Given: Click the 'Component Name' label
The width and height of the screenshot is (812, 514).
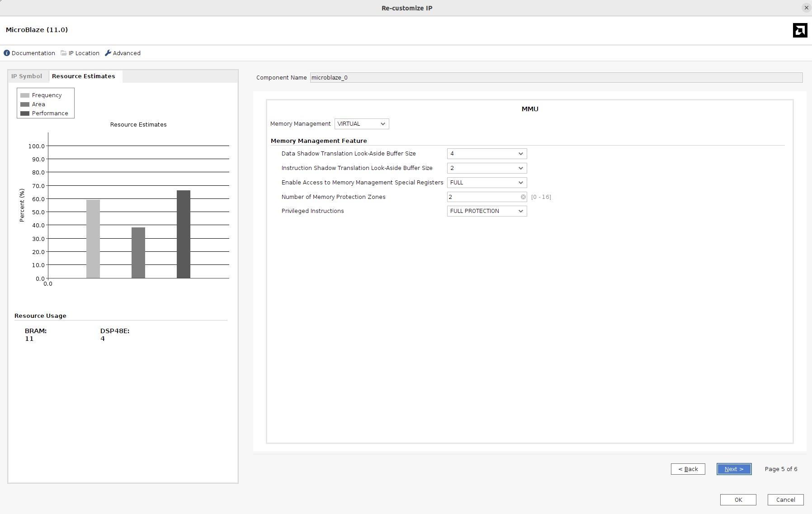Looking at the screenshot, I should pyautogui.click(x=281, y=78).
